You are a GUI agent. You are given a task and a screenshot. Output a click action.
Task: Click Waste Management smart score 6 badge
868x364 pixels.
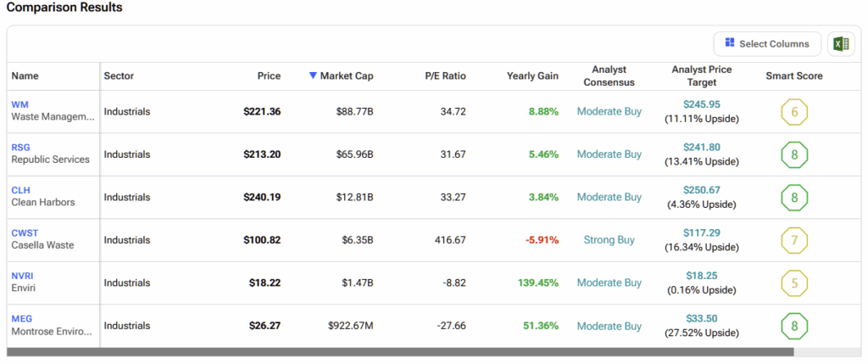tap(794, 112)
